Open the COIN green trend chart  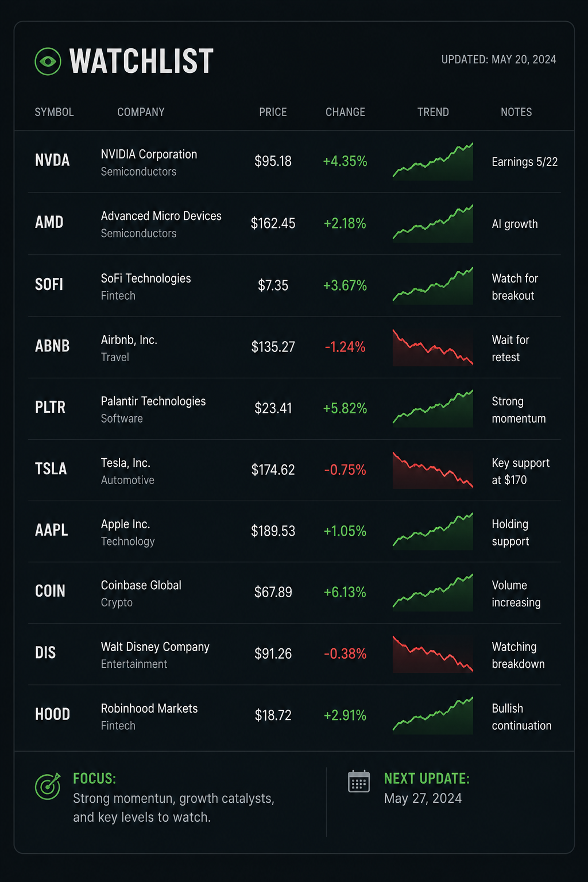pyautogui.click(x=433, y=592)
